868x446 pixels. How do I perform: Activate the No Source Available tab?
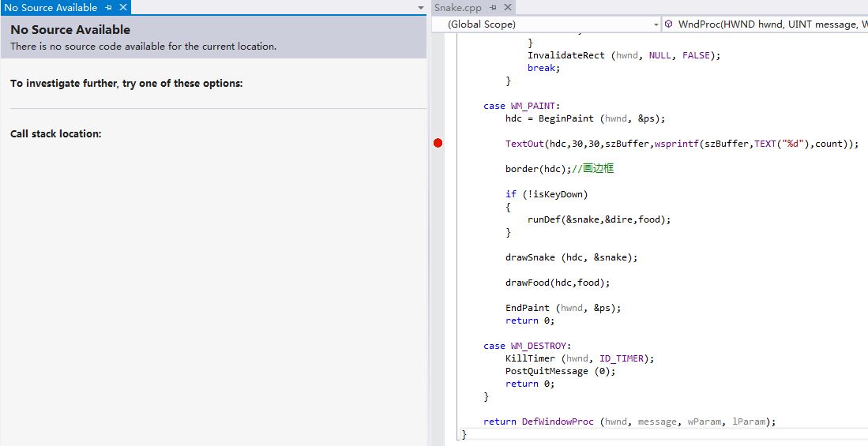click(x=51, y=7)
